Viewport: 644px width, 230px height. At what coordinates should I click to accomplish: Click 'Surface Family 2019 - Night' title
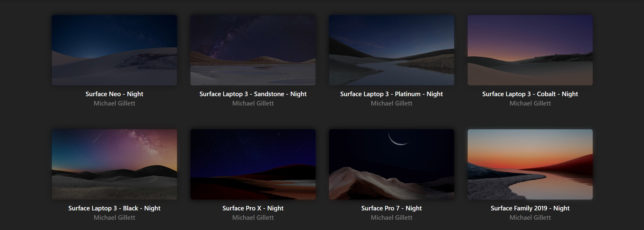pyautogui.click(x=530, y=208)
